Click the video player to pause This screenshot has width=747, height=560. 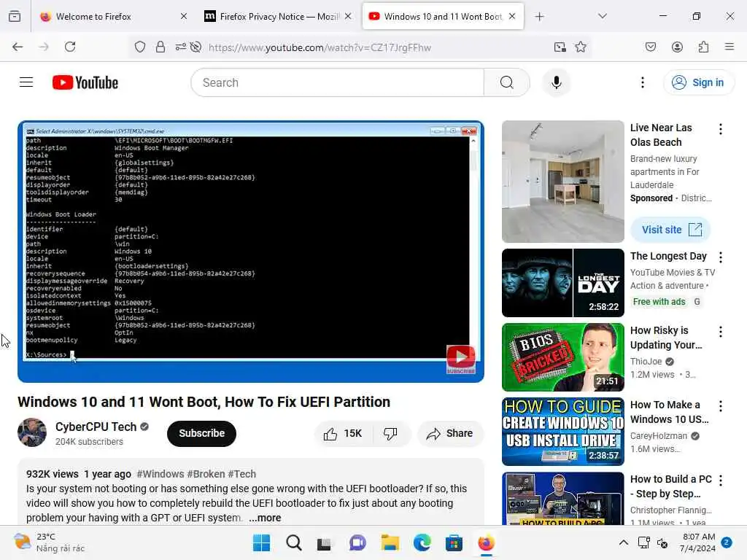(251, 252)
